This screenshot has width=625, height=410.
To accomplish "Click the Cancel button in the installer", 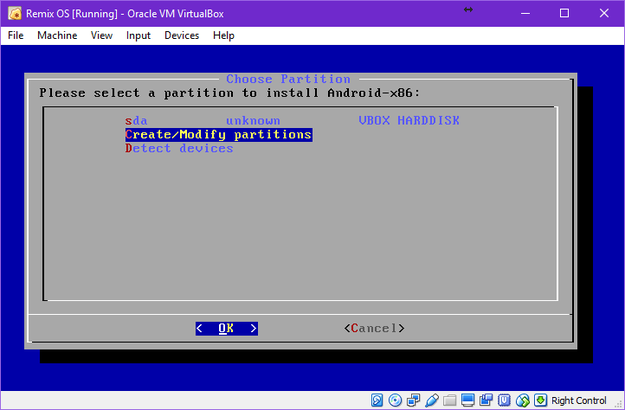I will (374, 328).
